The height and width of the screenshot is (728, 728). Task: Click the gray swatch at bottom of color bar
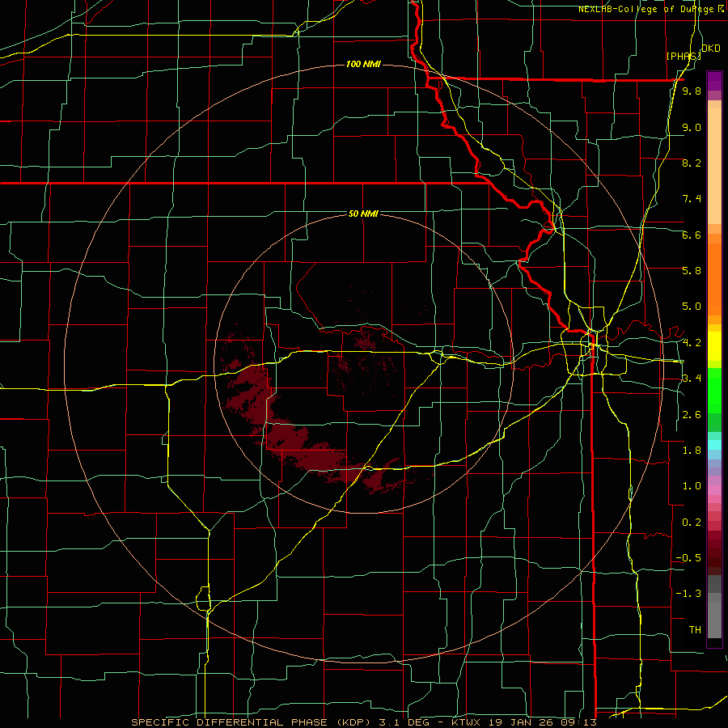pos(714,620)
